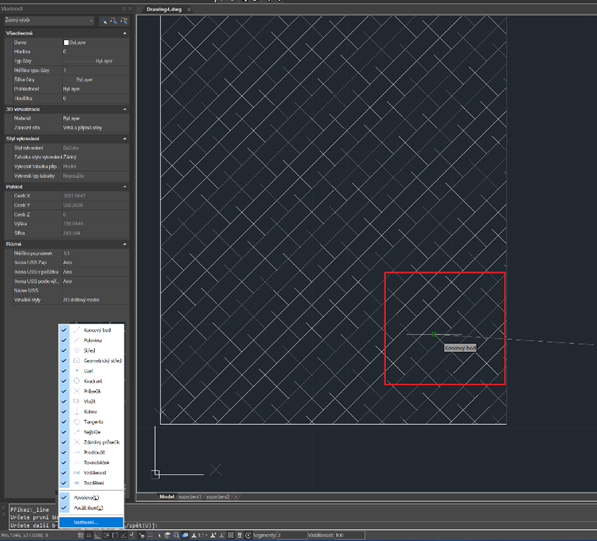Image resolution: width=597 pixels, height=541 pixels.
Task: Toggle the Průsečík snap option
Action: click(91, 391)
